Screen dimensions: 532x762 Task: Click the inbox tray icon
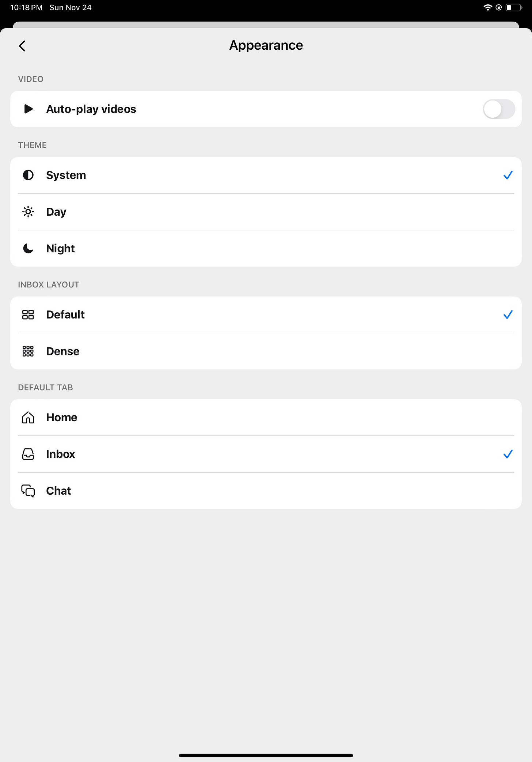(28, 454)
